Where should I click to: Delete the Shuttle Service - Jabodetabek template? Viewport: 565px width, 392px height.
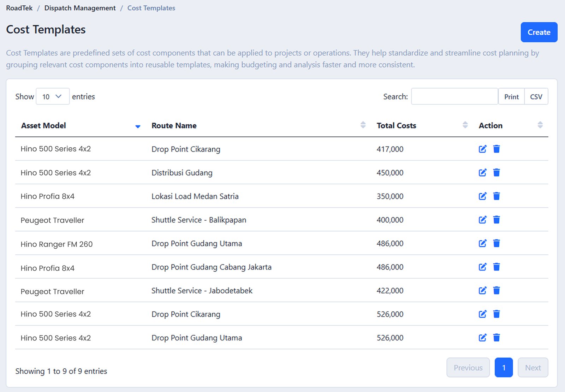tap(496, 291)
